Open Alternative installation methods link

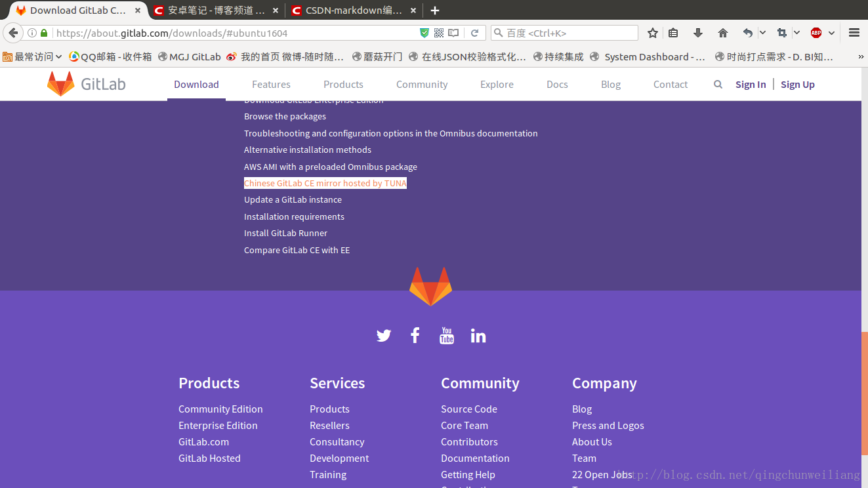[308, 150]
